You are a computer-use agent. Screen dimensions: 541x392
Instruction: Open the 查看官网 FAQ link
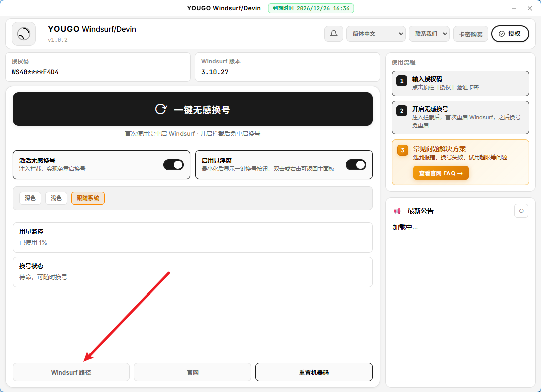click(440, 173)
